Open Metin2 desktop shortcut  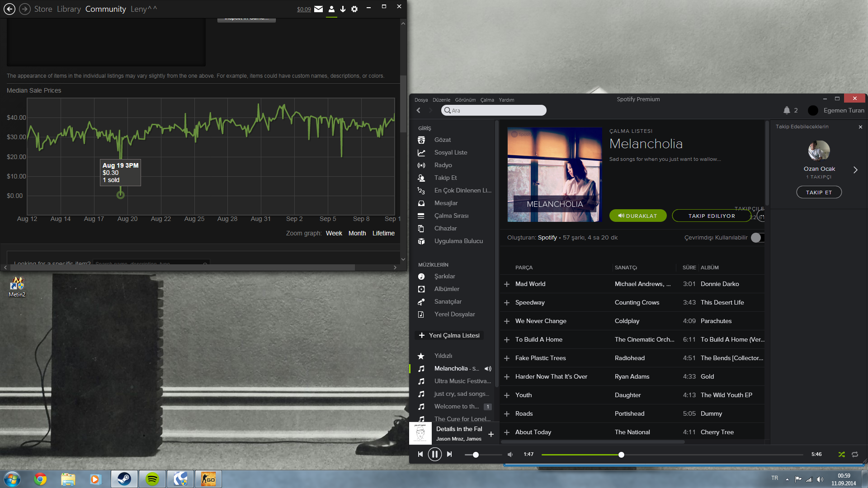17,287
